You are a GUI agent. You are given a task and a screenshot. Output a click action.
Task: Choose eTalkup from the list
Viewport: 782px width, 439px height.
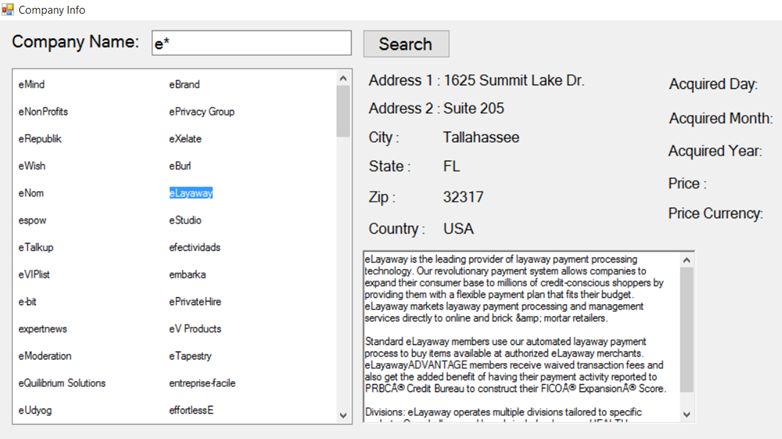point(35,247)
